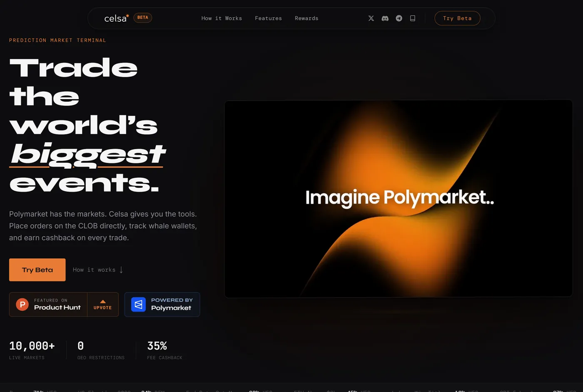Click the '10,000+' live markets stat
Image resolution: width=583 pixels, height=392 pixels.
pyautogui.click(x=32, y=346)
